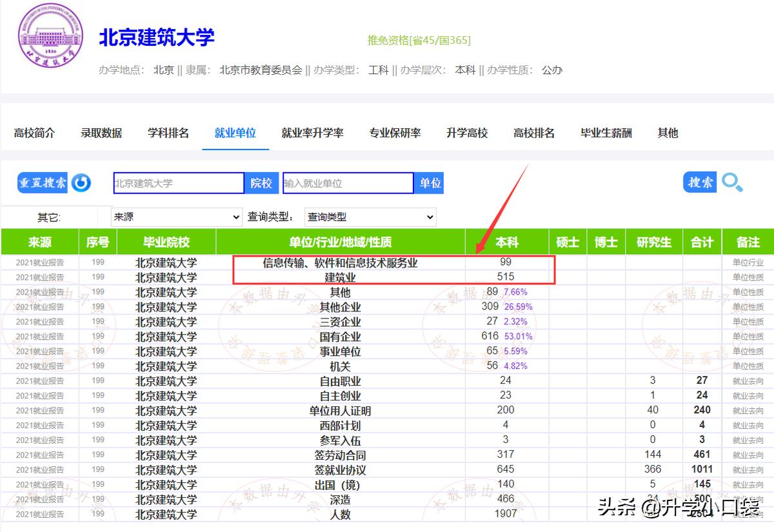Expand the 其他 tab options
The height and width of the screenshot is (532, 774).
[667, 133]
